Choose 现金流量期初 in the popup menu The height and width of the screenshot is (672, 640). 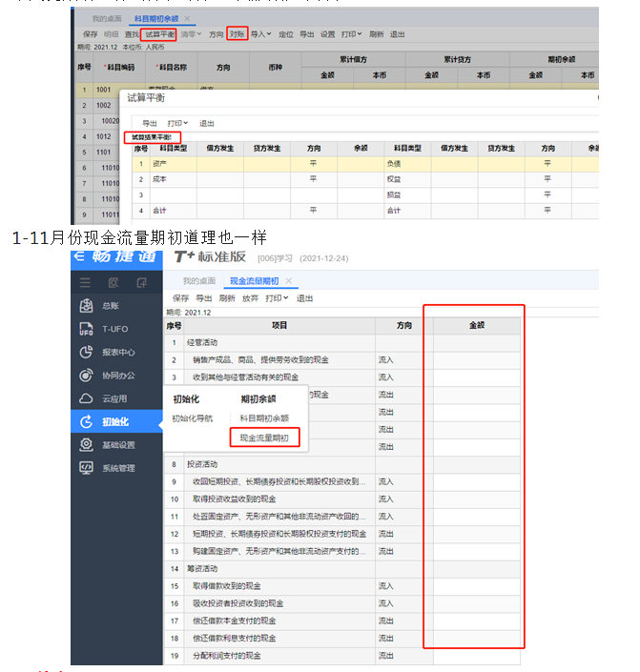(264, 438)
